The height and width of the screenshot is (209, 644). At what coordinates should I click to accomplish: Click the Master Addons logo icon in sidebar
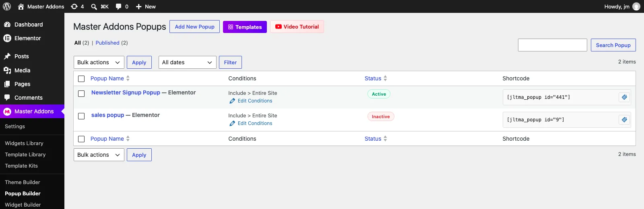(7, 111)
